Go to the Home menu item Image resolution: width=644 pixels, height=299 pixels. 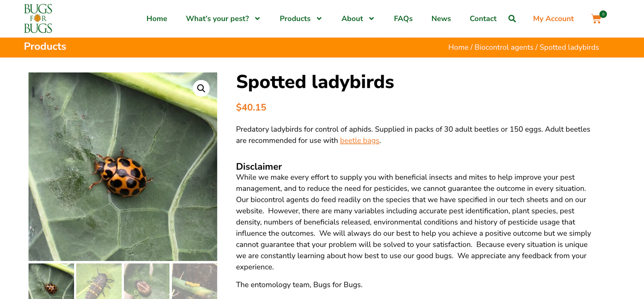[157, 19]
